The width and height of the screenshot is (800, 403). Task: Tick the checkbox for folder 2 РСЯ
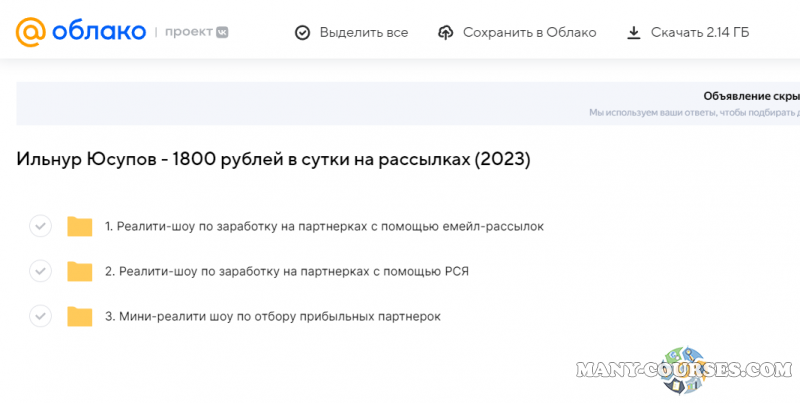(x=40, y=271)
